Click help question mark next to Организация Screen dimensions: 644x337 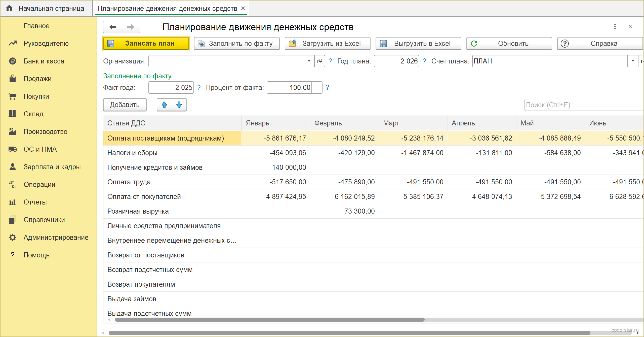(330, 61)
